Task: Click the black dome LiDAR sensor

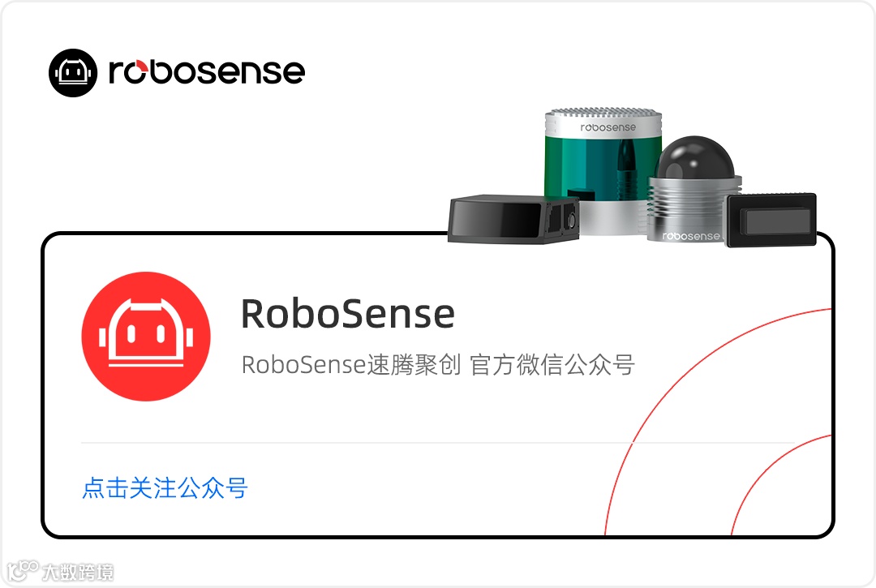Action: pyautogui.click(x=695, y=158)
